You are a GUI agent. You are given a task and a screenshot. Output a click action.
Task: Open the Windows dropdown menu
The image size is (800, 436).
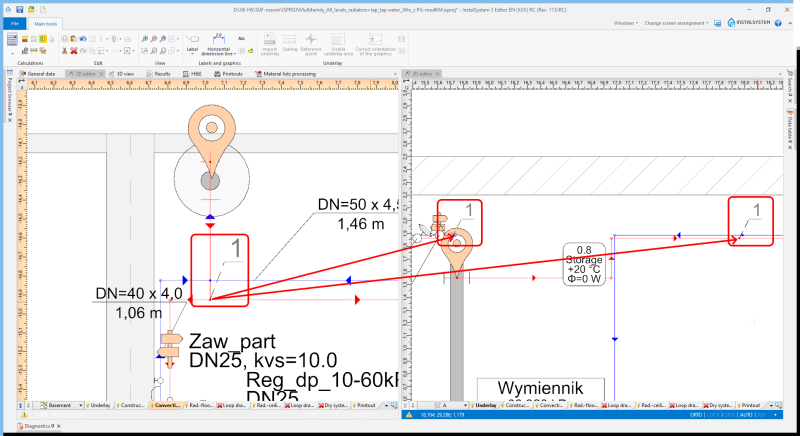point(626,23)
